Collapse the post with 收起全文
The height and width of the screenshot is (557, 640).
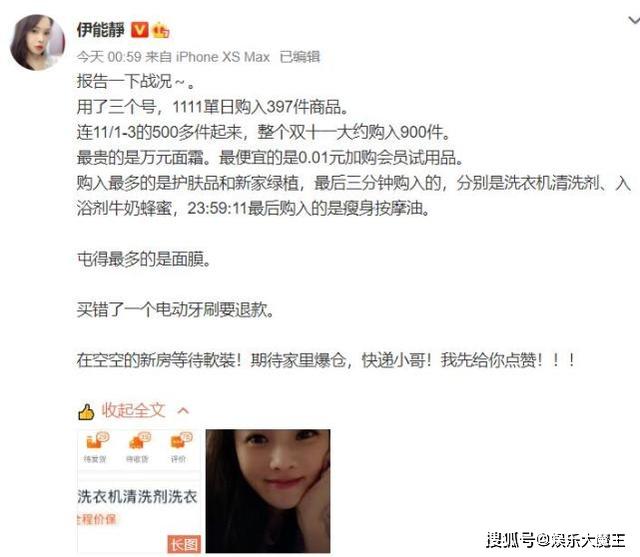[x=133, y=411]
